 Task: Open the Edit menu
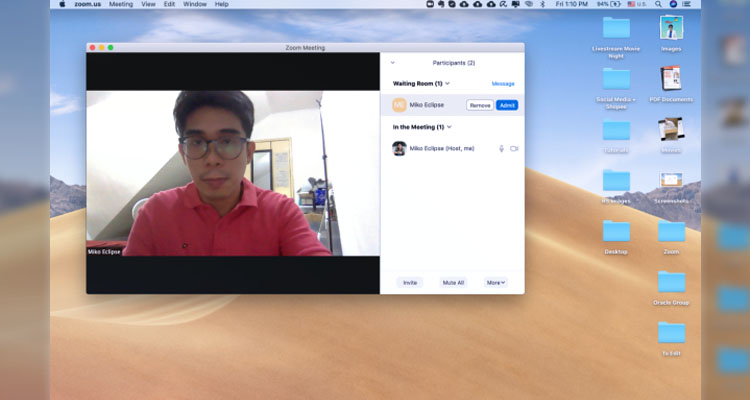click(x=169, y=4)
